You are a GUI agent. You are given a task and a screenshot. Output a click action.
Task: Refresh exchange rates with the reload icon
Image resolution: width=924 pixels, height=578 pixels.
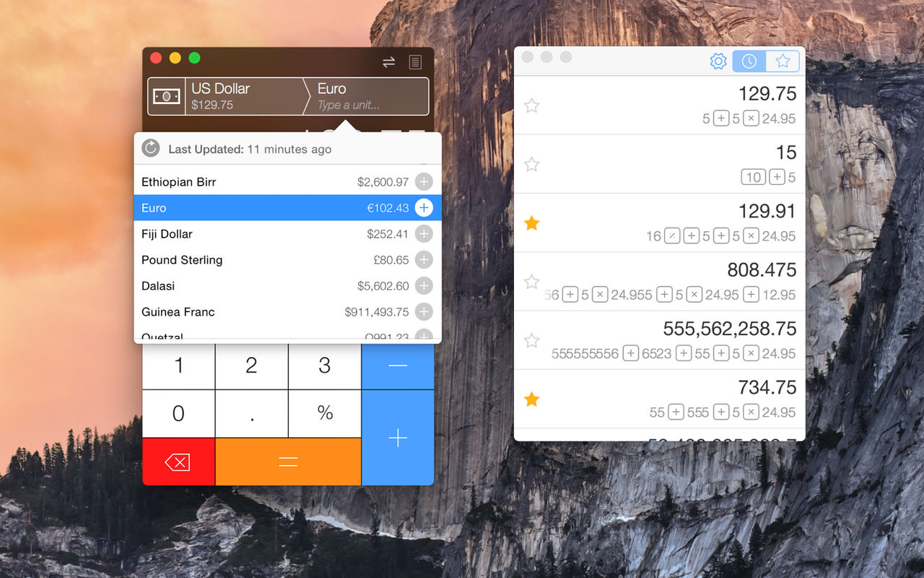(x=150, y=148)
